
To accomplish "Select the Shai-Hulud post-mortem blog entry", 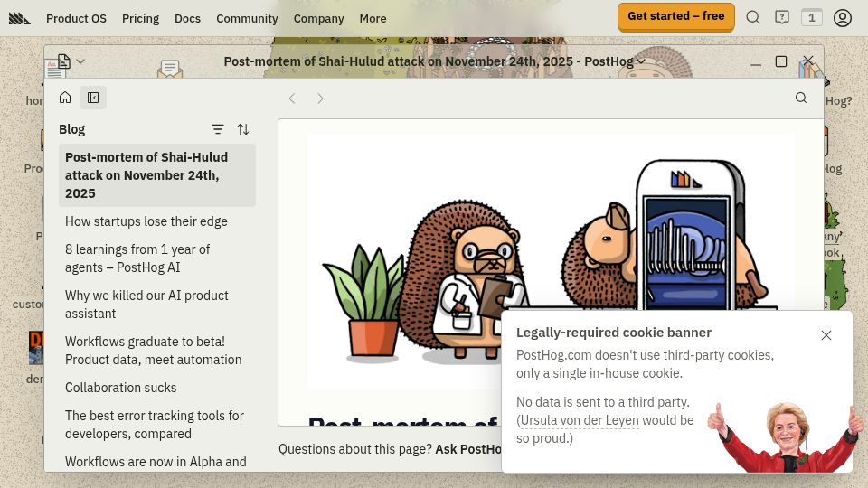I will pos(157,174).
